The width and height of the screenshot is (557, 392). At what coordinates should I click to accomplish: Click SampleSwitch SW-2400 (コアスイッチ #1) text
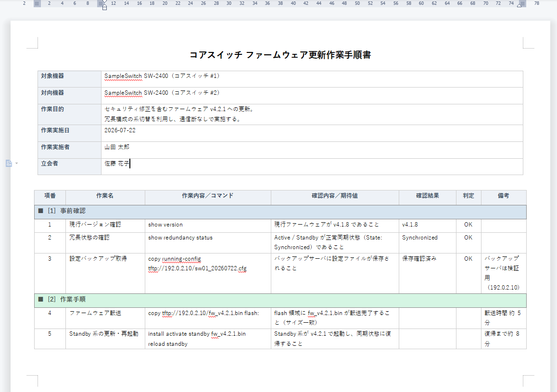162,76
